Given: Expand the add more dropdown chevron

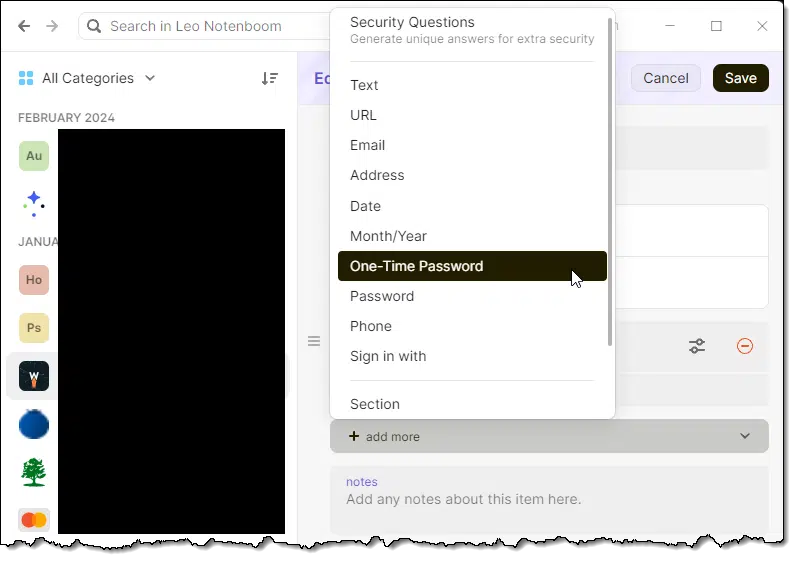Looking at the screenshot, I should coord(744,436).
